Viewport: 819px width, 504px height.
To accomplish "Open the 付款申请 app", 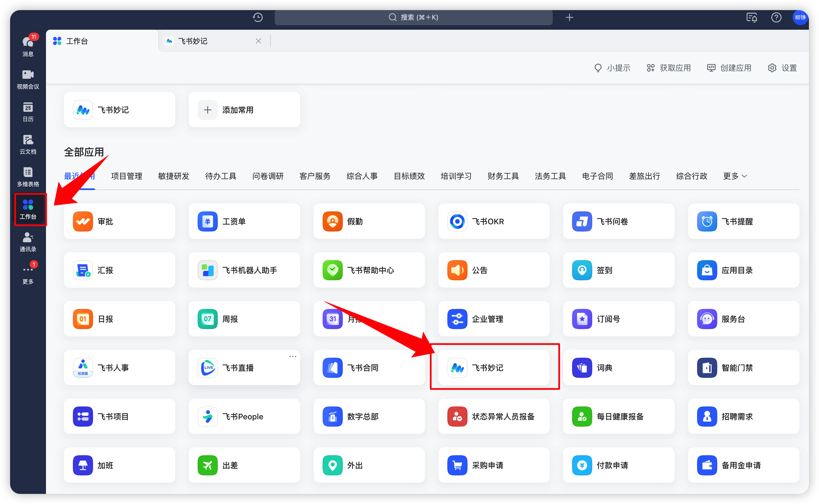I will tap(619, 465).
